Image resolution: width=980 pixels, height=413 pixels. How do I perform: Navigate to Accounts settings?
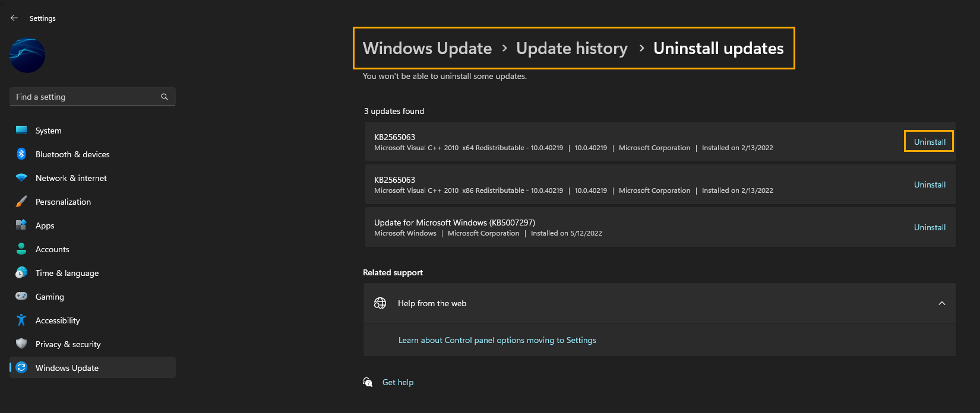(x=93, y=249)
